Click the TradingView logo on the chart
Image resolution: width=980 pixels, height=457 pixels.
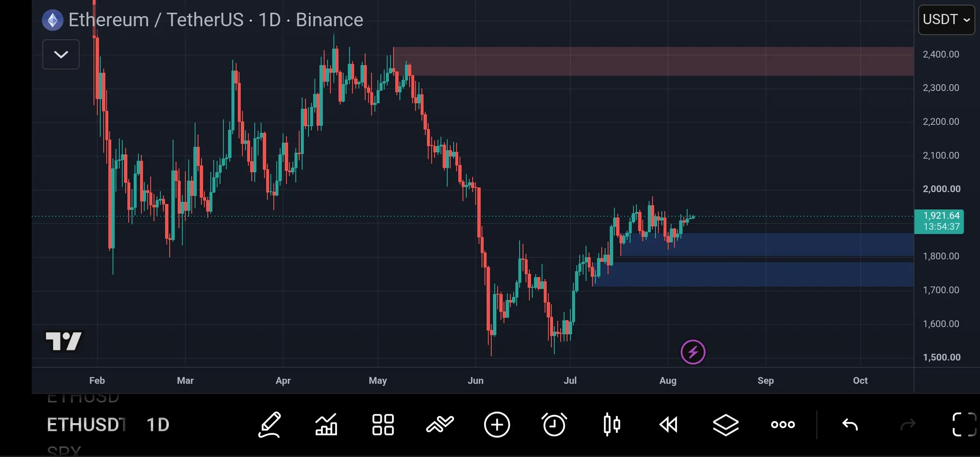point(64,341)
